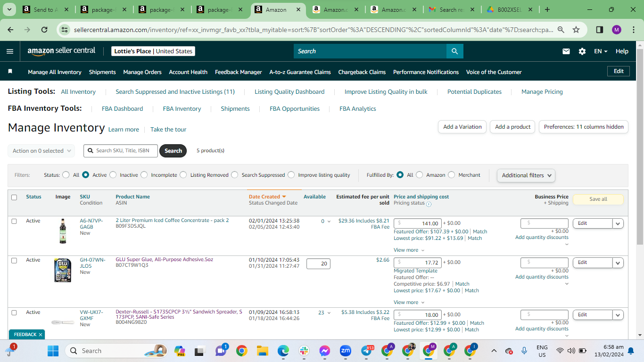Check the GLU Super Glue row checkbox

coord(14,260)
